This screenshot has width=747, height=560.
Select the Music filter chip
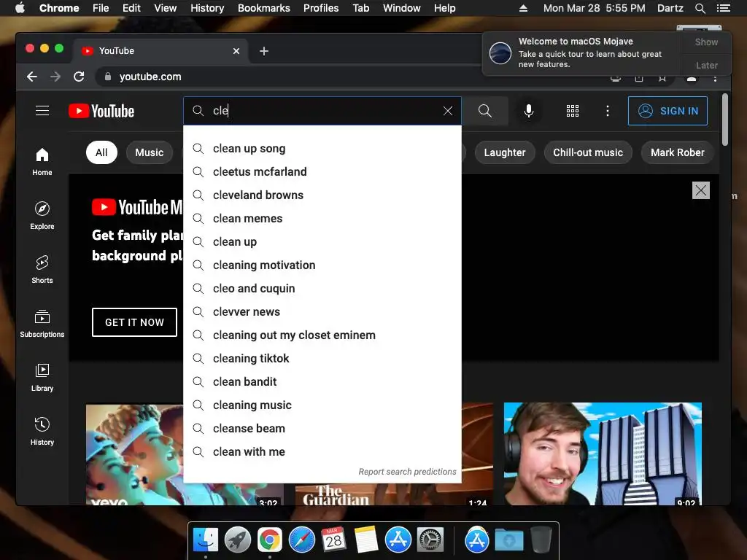(149, 152)
